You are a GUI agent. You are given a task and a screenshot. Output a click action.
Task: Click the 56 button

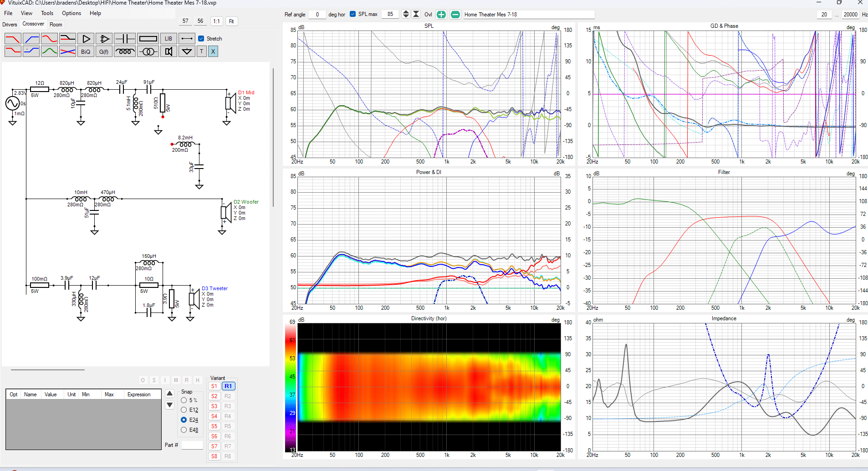[x=200, y=21]
